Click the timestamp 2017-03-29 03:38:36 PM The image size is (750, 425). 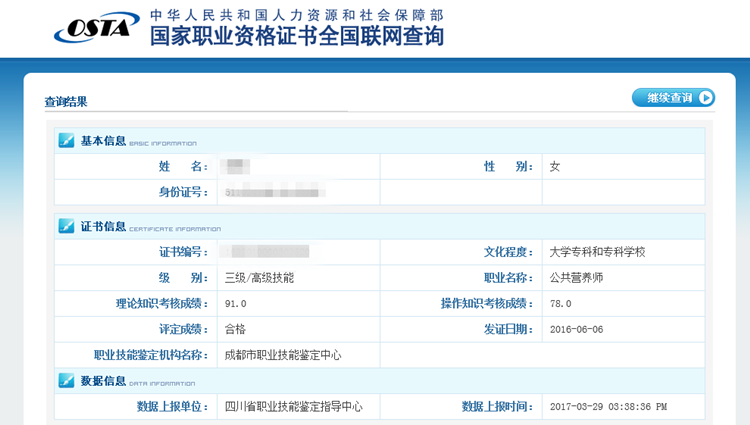608,406
